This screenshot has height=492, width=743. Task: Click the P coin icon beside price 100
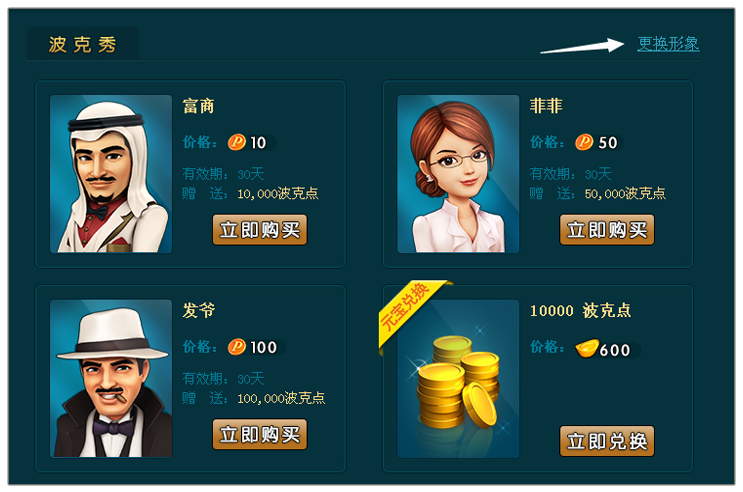(236, 346)
